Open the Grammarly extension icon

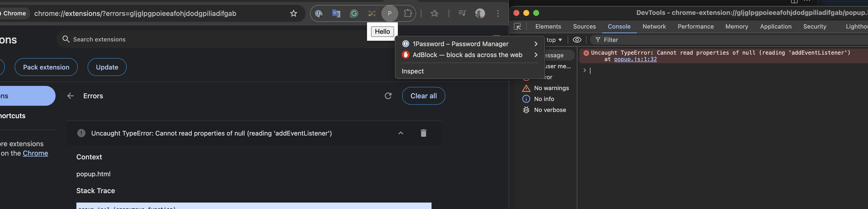(354, 13)
